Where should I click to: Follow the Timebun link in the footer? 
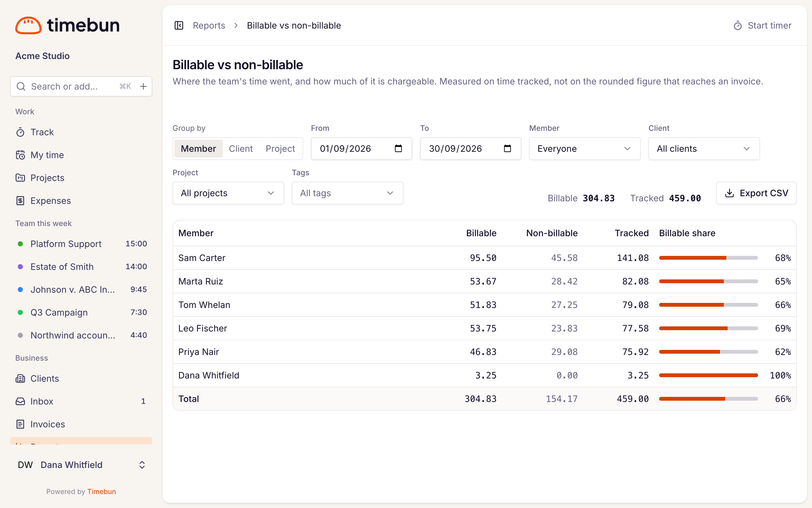(101, 491)
